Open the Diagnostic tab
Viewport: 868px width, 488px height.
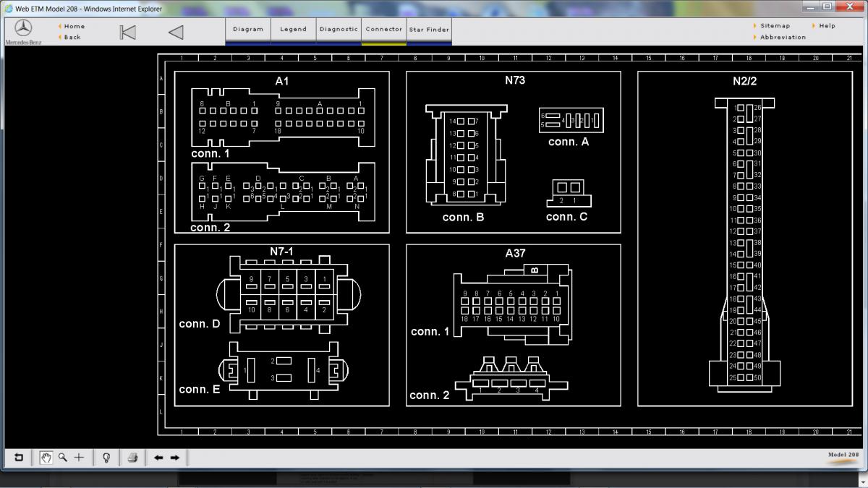tap(338, 30)
